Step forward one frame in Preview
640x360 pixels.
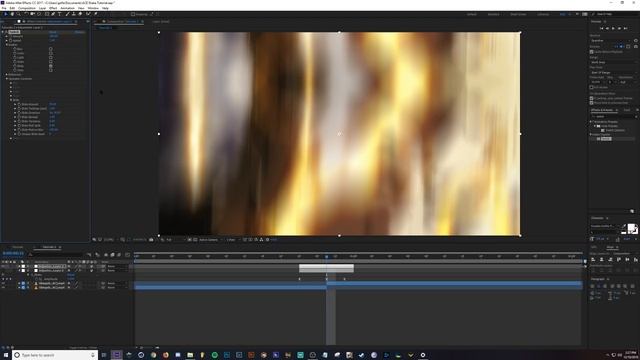pos(620,28)
